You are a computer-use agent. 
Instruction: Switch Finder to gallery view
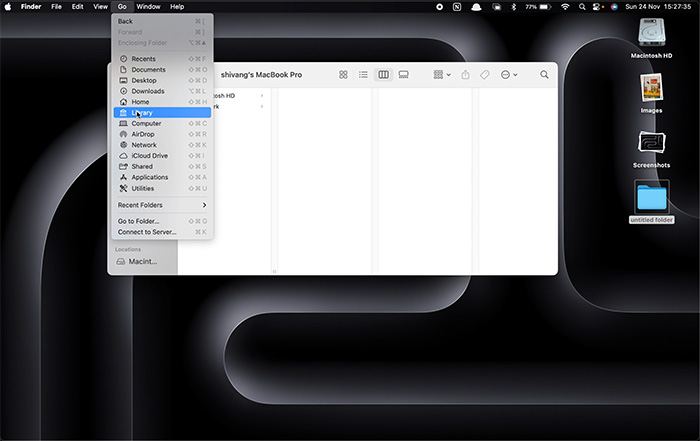(403, 75)
